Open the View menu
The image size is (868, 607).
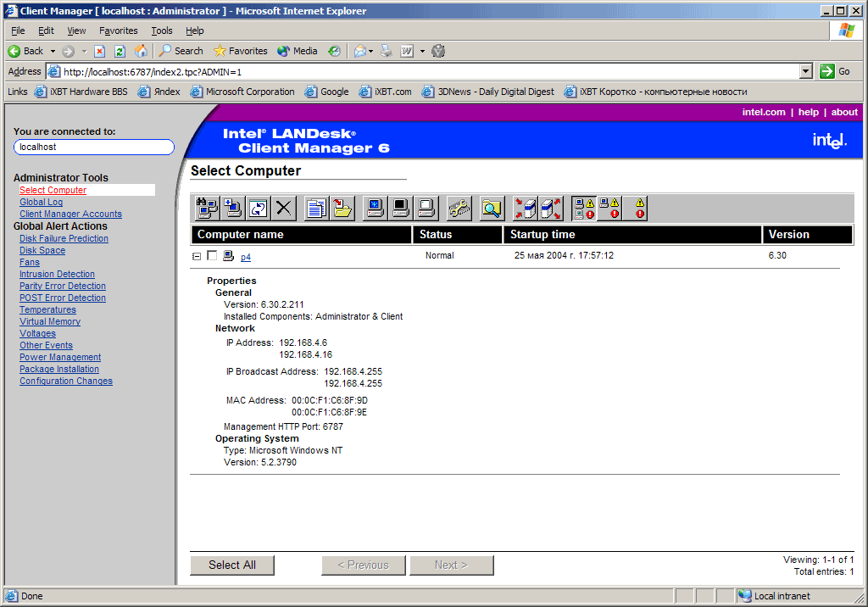click(76, 31)
